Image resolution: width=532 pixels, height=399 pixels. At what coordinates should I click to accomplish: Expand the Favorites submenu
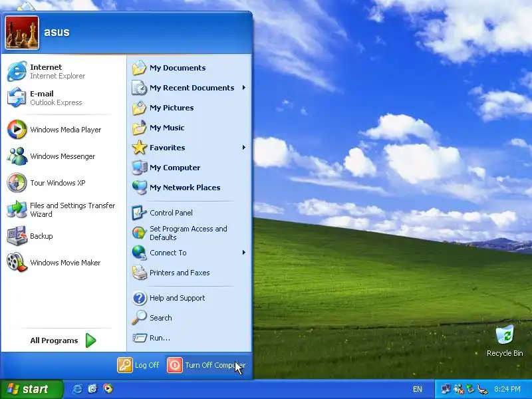click(189, 148)
